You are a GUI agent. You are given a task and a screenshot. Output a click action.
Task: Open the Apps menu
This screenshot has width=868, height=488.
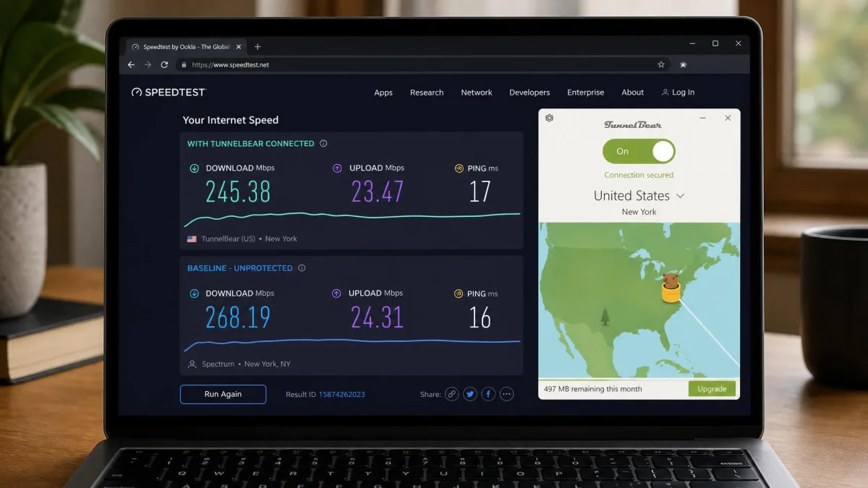[x=383, y=93]
